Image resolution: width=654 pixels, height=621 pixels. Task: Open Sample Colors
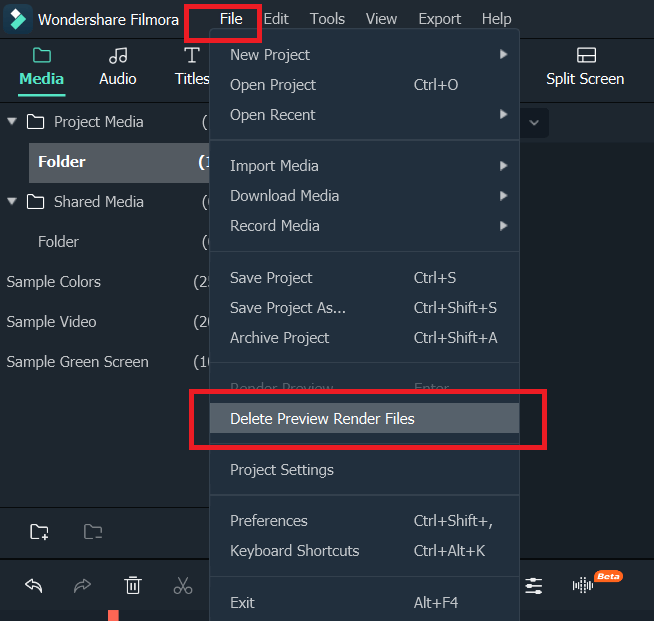click(104, 282)
